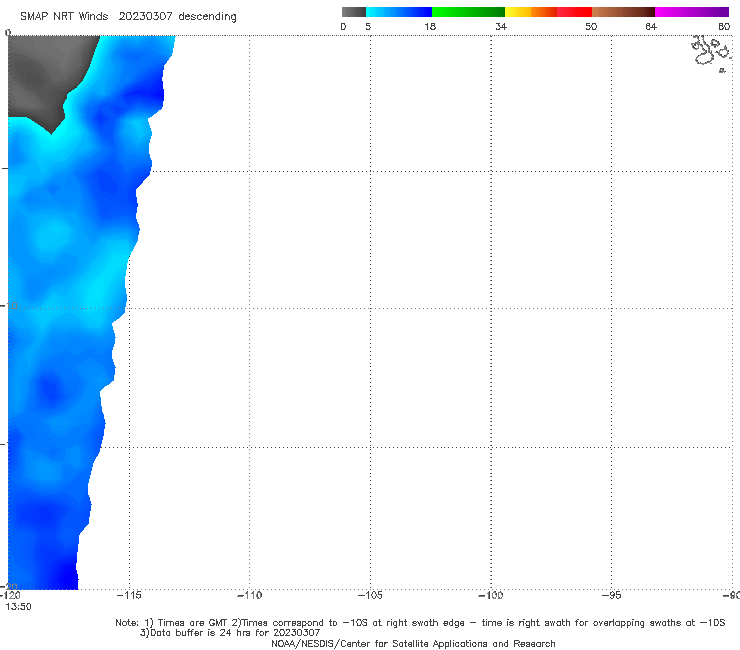Click the magenta-purple segment of the color bar
The image size is (740, 650).
point(692,12)
